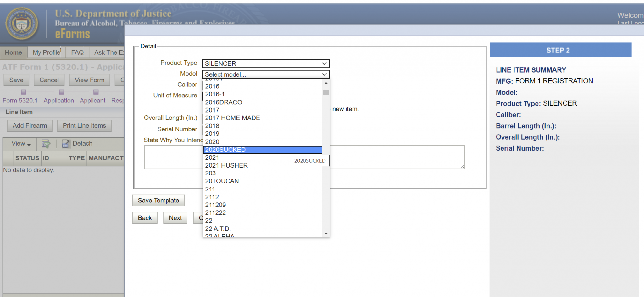Click the model list scroll up arrow
This screenshot has height=297, width=644.
click(326, 83)
